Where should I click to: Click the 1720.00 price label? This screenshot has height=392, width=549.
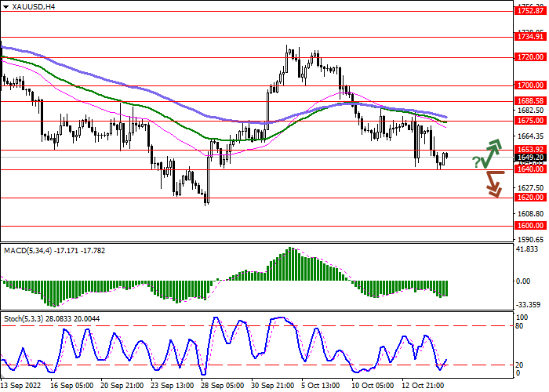[530, 57]
